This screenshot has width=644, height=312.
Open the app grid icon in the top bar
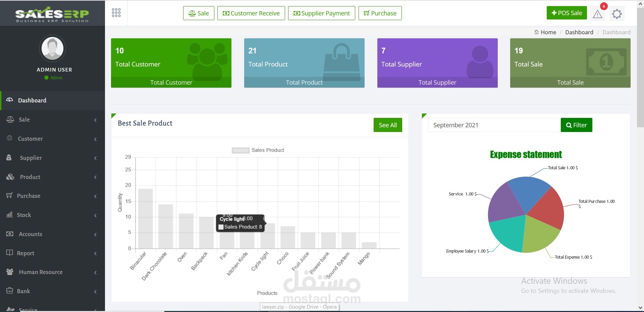tap(116, 13)
